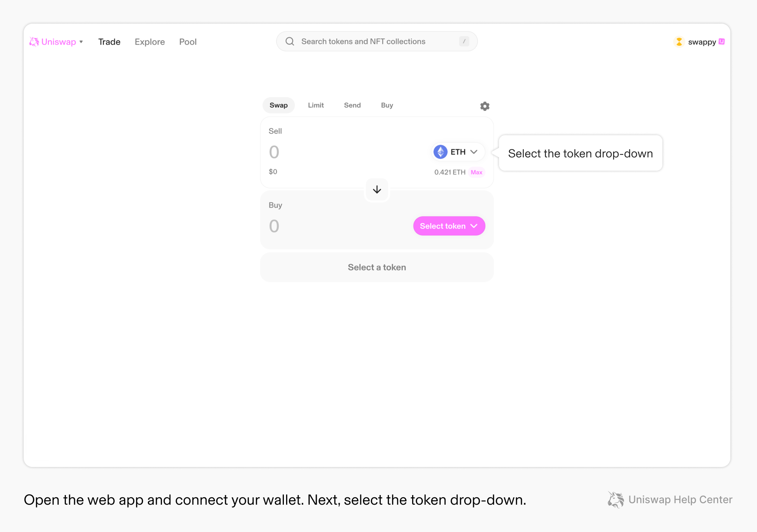
Task: Click the Buy menu item
Action: [x=386, y=105]
